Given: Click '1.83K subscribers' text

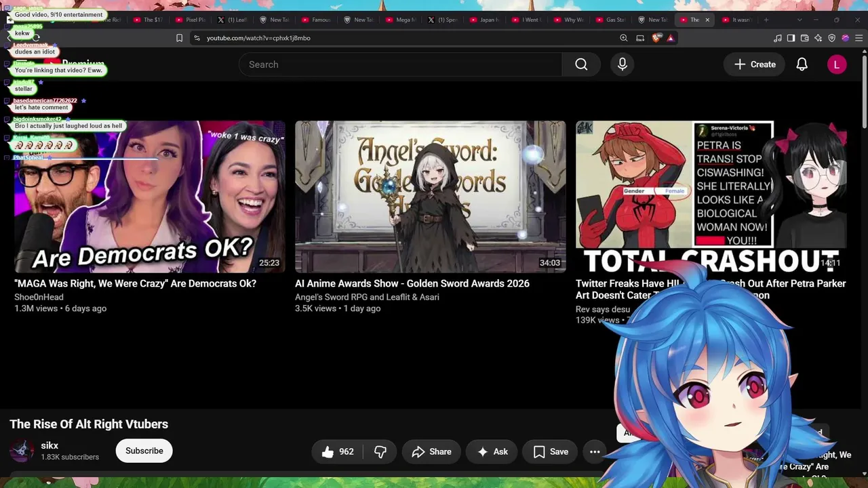Looking at the screenshot, I should point(70,457).
